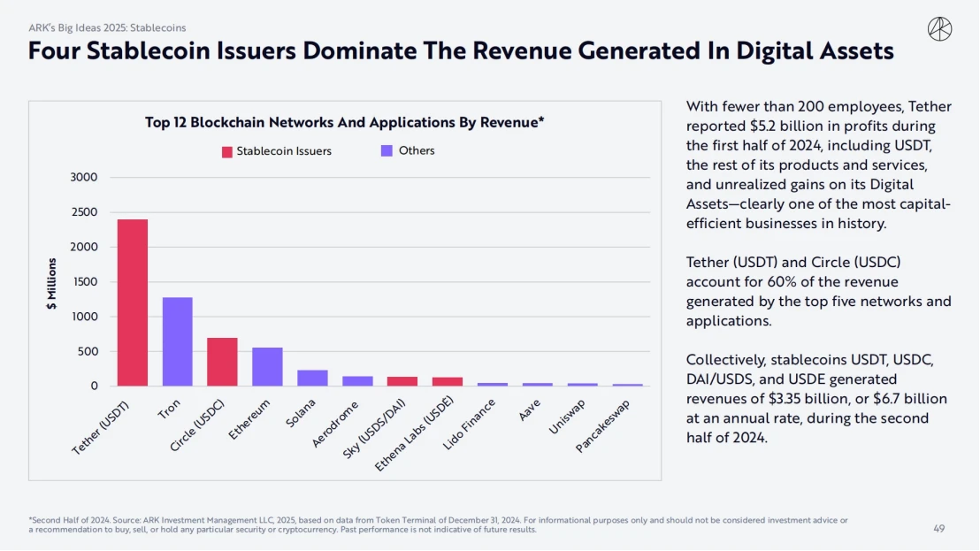
Task: Click the ARK logo icon in corner
Action: [x=939, y=29]
